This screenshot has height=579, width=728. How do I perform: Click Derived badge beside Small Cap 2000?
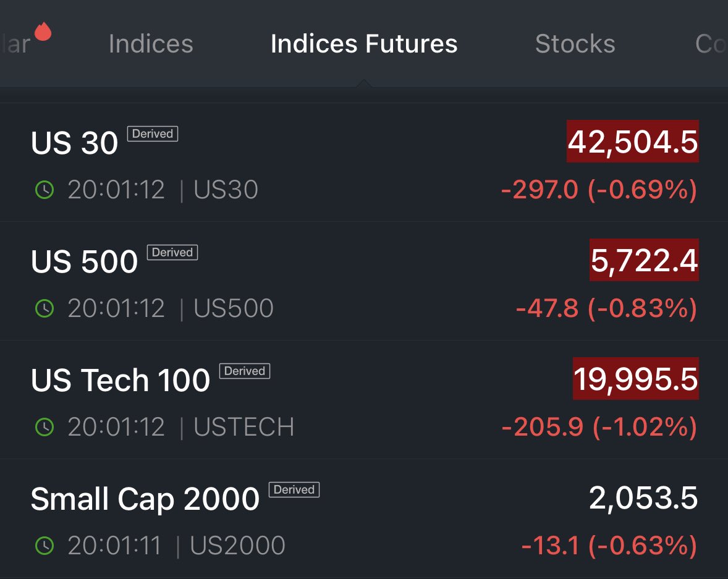click(x=294, y=489)
